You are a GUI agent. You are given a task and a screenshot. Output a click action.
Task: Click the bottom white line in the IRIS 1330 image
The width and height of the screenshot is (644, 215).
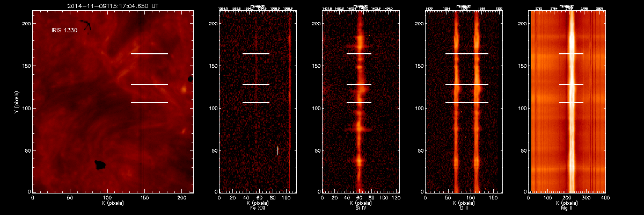[x=149, y=103]
